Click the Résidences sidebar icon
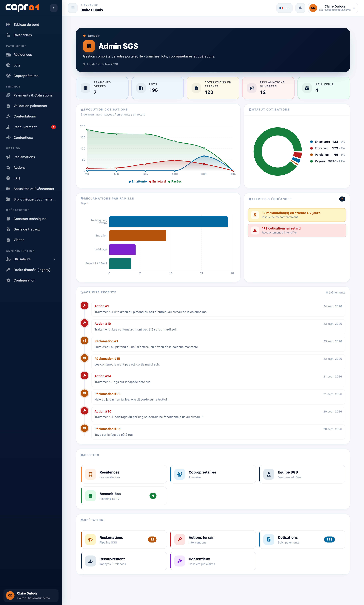364x605 pixels. 8,54
